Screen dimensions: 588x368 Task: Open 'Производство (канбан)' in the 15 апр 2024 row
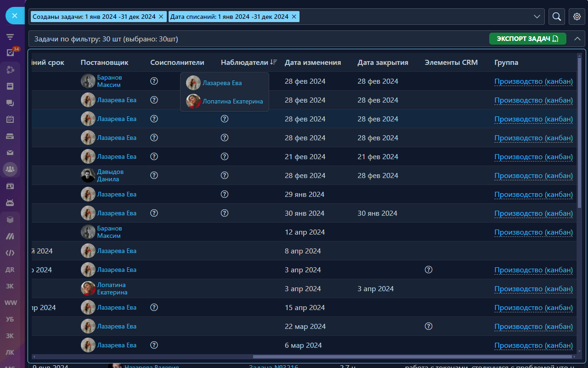533,308
